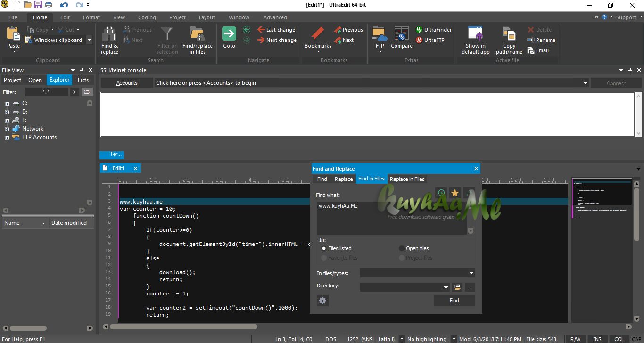
Task: Open the Advanced ribbon tab
Action: pyautogui.click(x=275, y=17)
